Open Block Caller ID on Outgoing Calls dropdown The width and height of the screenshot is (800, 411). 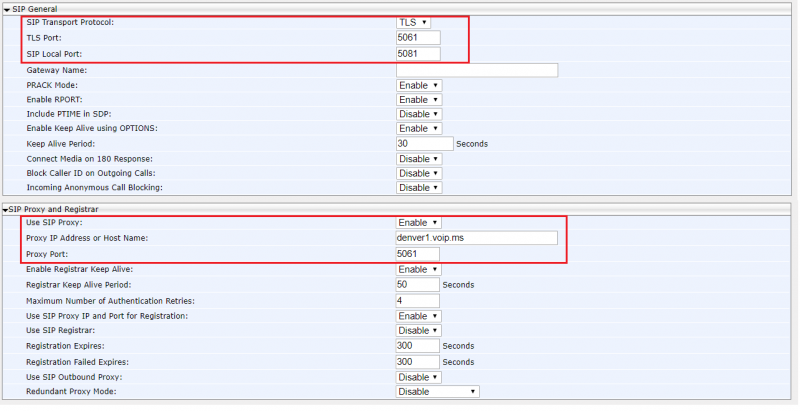(419, 173)
